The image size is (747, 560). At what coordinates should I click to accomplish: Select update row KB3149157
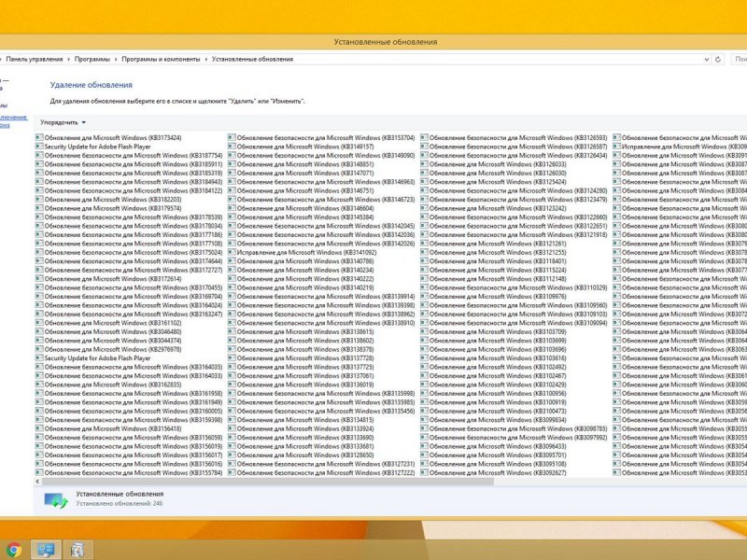[x=301, y=147]
